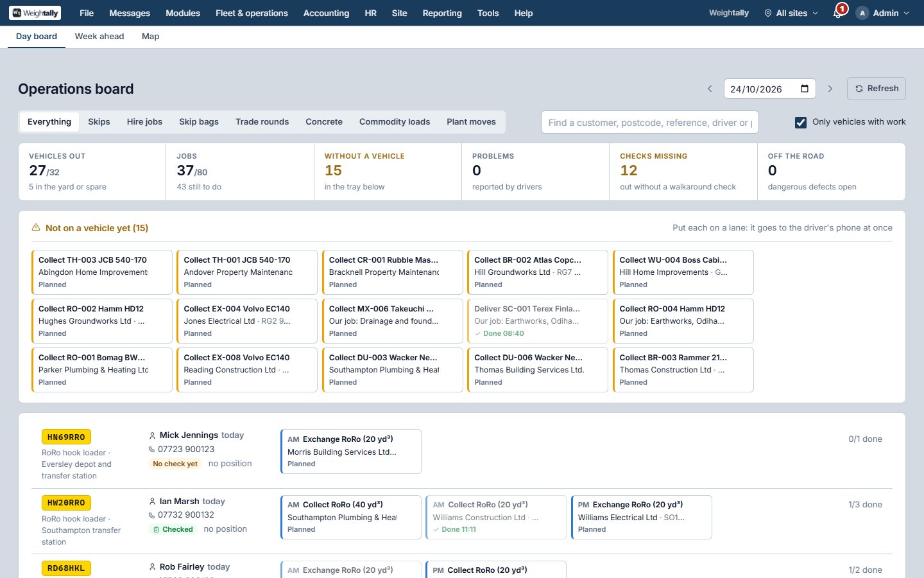Switch to the Week ahead tab
924x578 pixels.
pyautogui.click(x=99, y=37)
